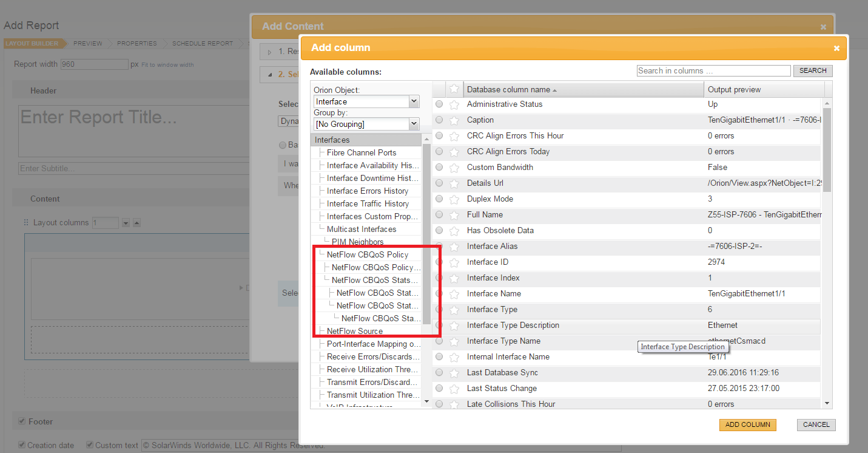Viewport: 868px width, 453px height.
Task: Select NetFlow CBQoS Policy tree item
Action: tap(368, 255)
